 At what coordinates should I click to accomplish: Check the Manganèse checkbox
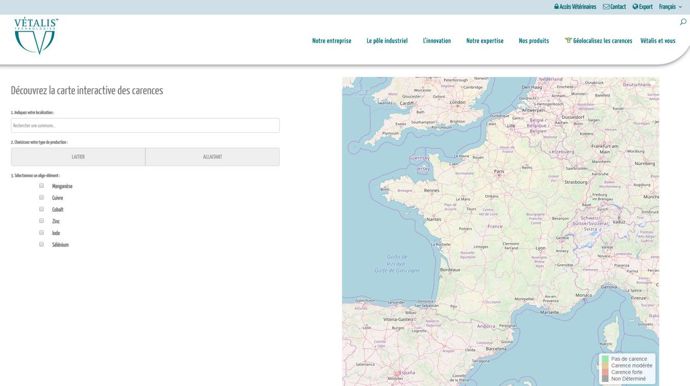coord(41,186)
